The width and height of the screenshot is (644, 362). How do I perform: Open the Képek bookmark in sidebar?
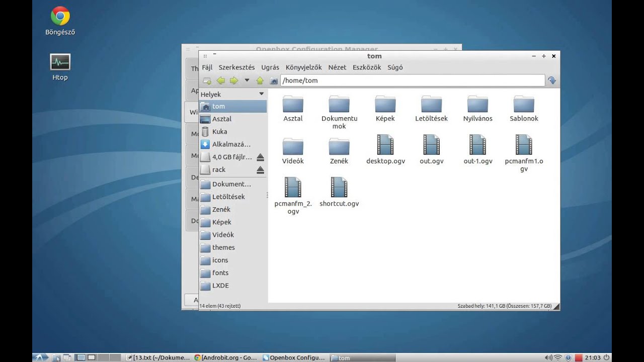click(x=233, y=222)
